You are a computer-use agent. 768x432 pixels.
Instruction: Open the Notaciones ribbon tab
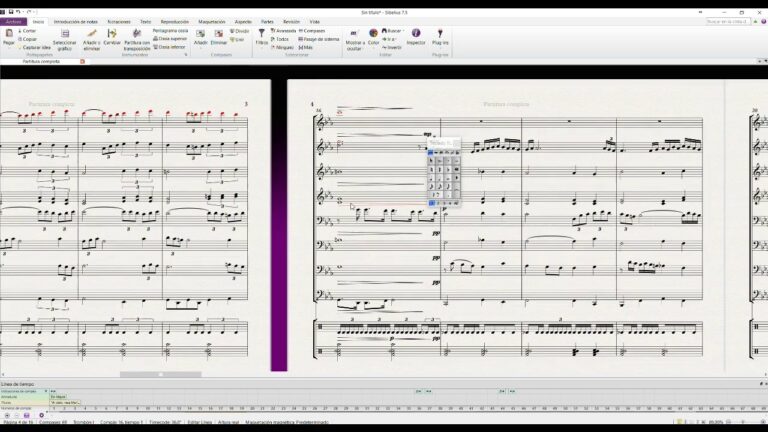click(x=119, y=22)
